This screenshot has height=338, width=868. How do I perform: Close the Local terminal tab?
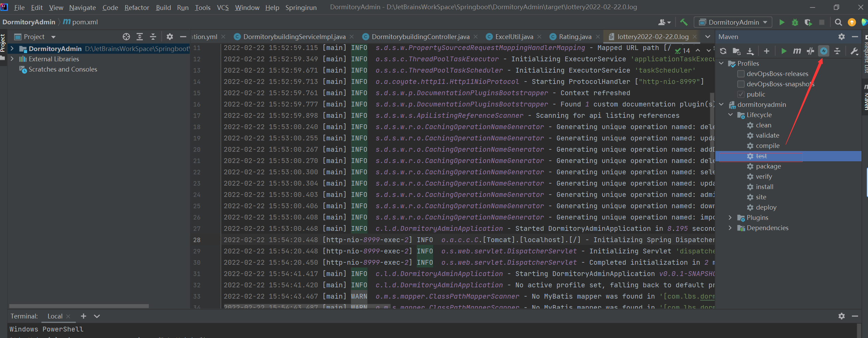[68, 316]
